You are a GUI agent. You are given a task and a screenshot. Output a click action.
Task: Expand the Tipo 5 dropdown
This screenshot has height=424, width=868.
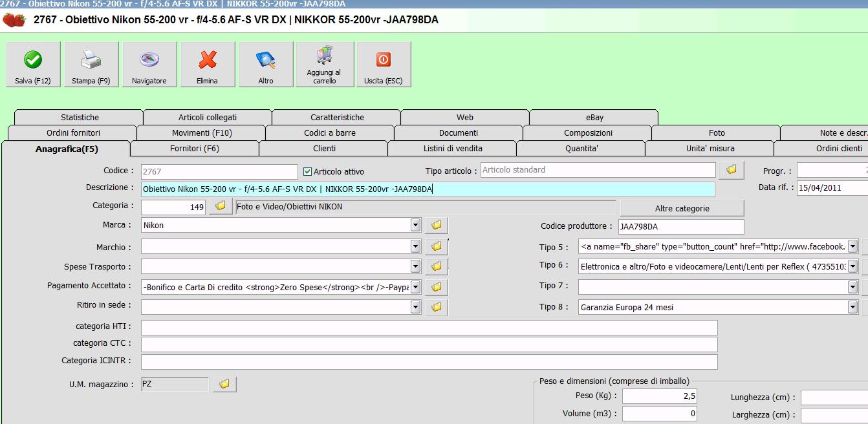852,246
